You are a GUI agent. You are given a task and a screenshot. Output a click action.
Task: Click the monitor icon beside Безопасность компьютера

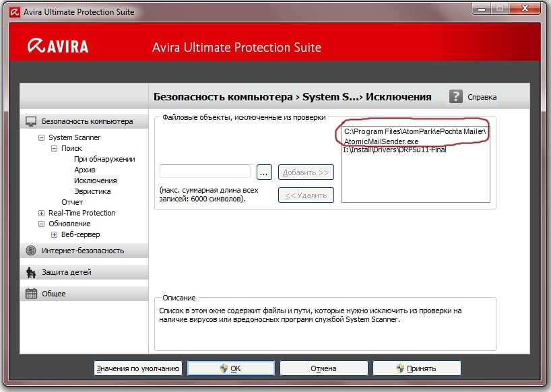click(31, 121)
